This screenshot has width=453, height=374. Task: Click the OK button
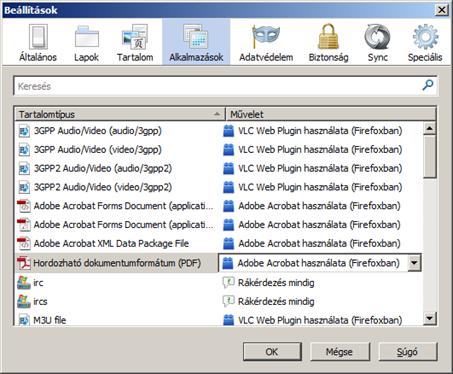point(272,352)
